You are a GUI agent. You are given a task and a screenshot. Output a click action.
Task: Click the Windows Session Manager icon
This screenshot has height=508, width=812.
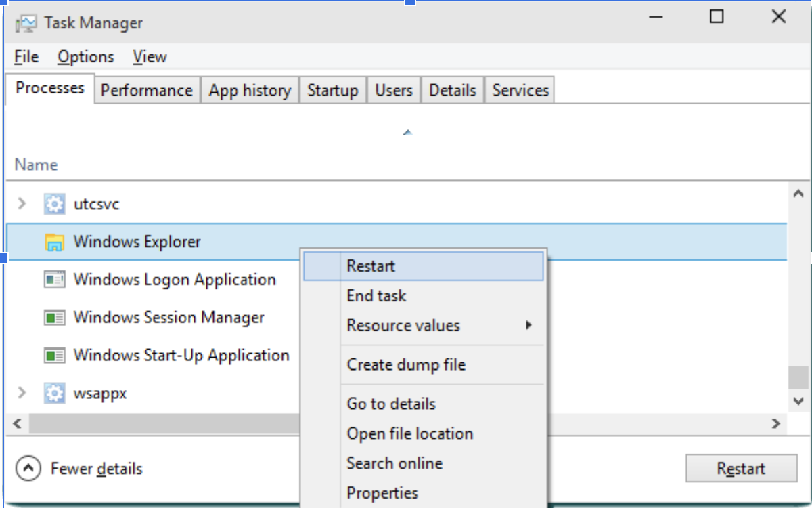point(54,317)
